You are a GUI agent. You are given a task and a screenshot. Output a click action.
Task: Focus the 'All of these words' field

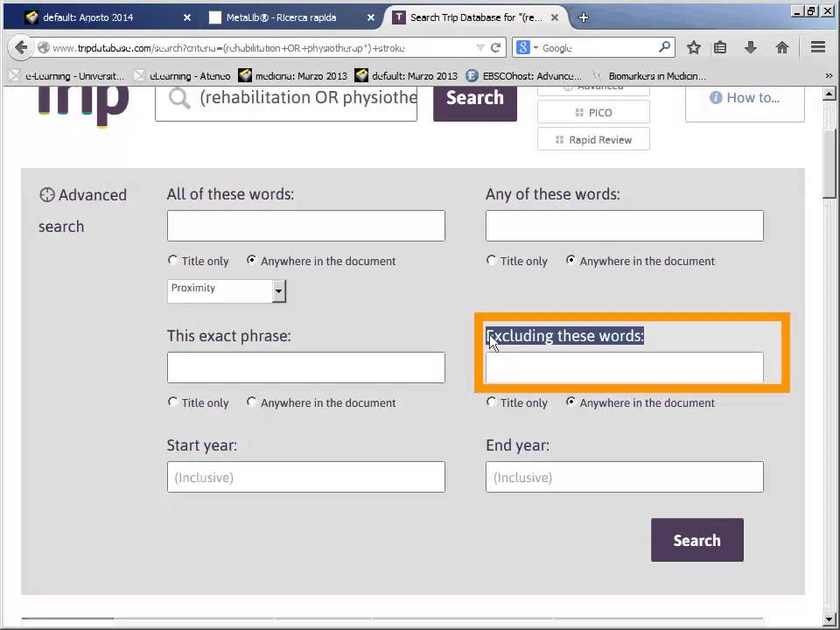[306, 226]
